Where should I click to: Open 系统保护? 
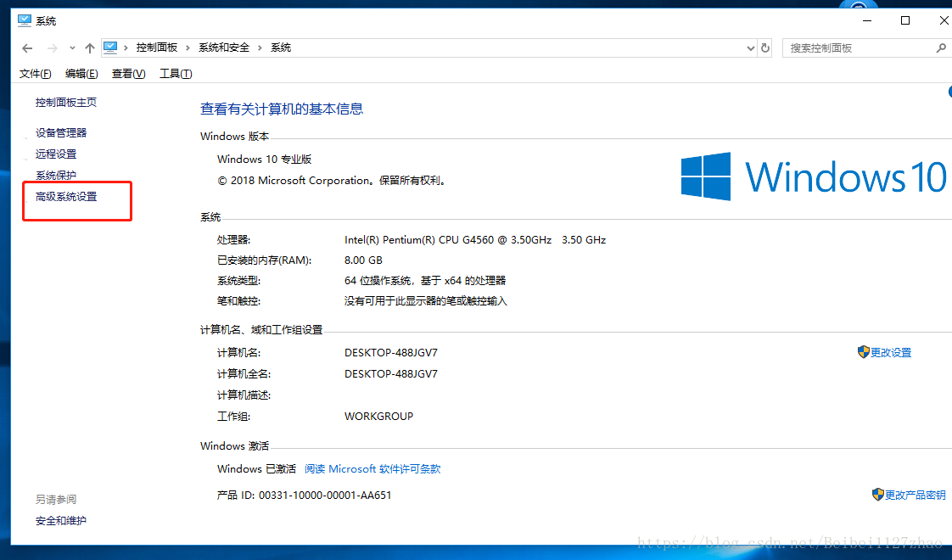pos(56,176)
